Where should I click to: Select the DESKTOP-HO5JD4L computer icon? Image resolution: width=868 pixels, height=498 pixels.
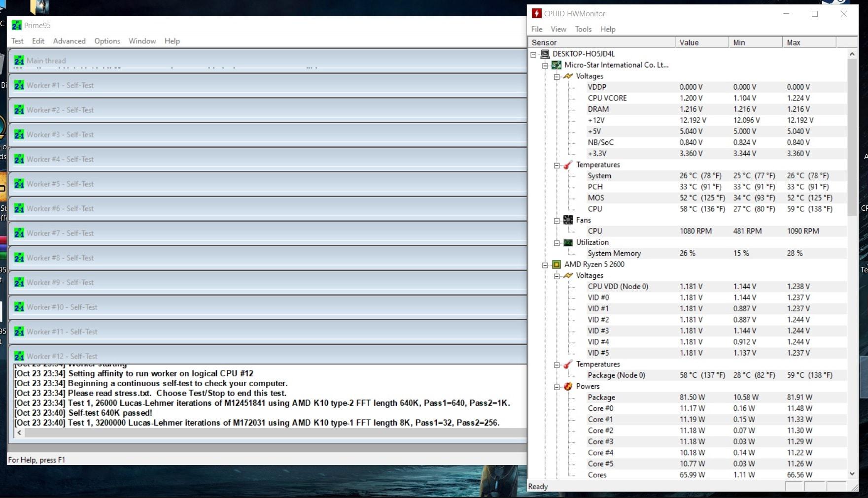point(545,54)
